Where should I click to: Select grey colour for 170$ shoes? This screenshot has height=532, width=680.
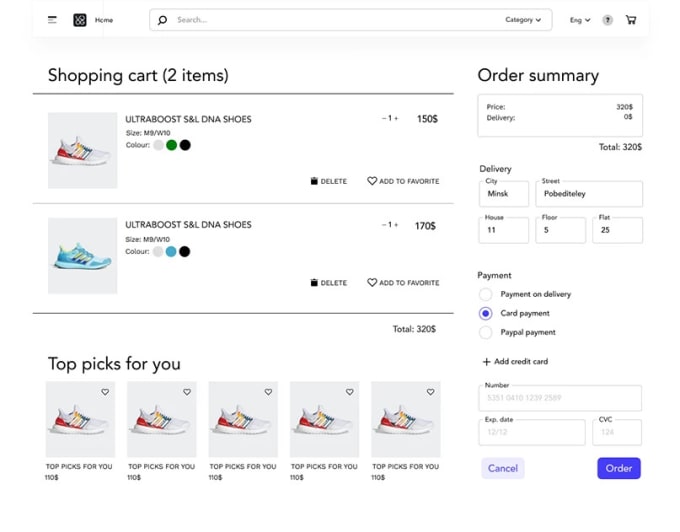click(x=158, y=251)
